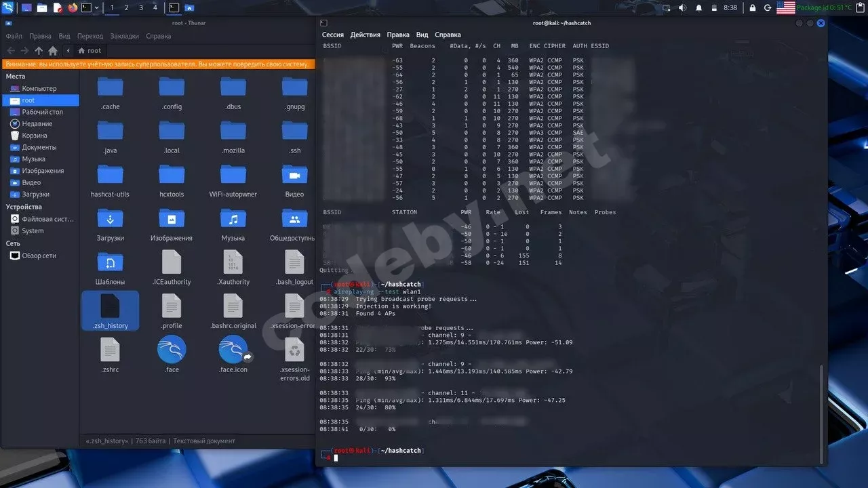Viewport: 868px width, 488px height.
Task: Select the .zsh_history file
Action: tap(110, 311)
